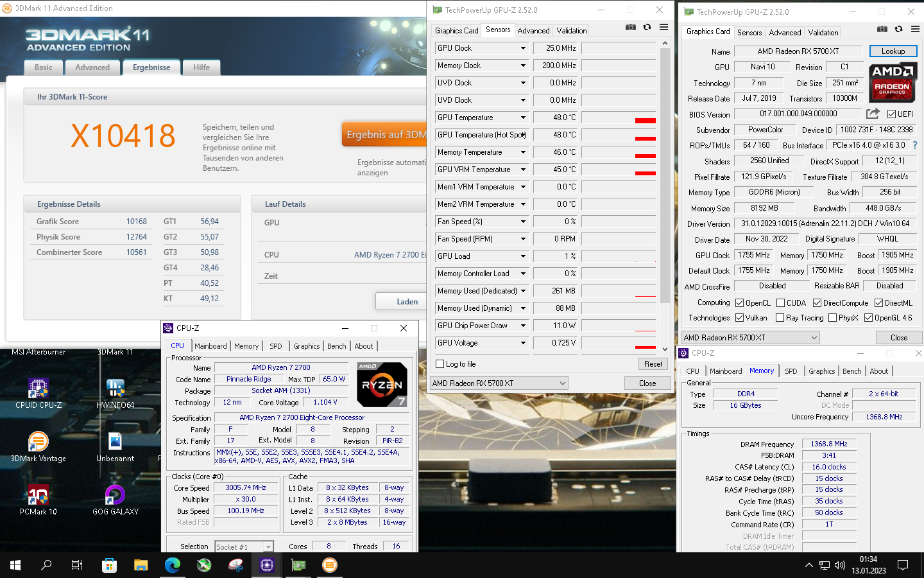Image resolution: width=924 pixels, height=578 pixels.
Task: Click the volume icon in system tray
Action: 839,565
